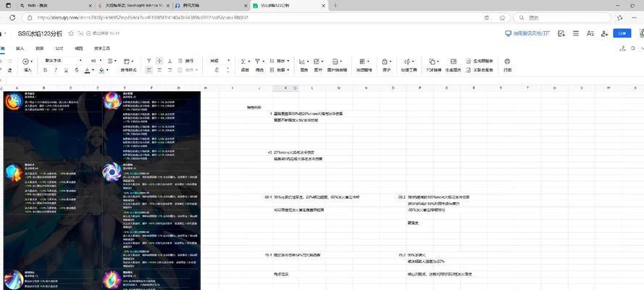This screenshot has height=290, width=644.
Task: Select the embedded game skill image
Action: [102, 190]
